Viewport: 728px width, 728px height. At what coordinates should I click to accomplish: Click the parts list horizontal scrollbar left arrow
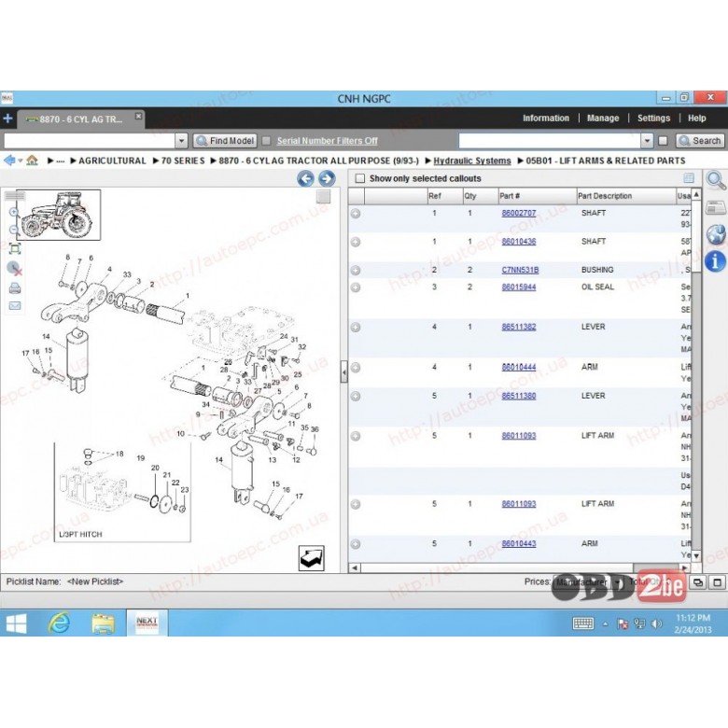pyautogui.click(x=355, y=567)
